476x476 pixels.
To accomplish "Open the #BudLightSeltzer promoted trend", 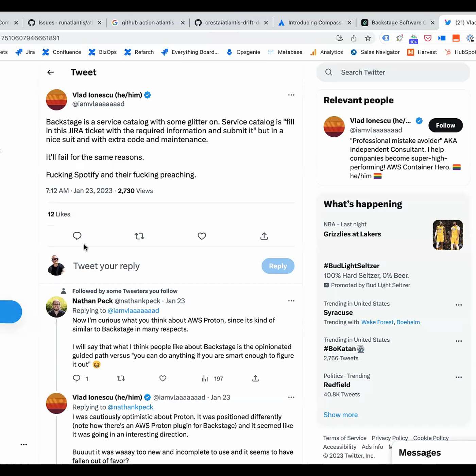I will tap(352, 266).
